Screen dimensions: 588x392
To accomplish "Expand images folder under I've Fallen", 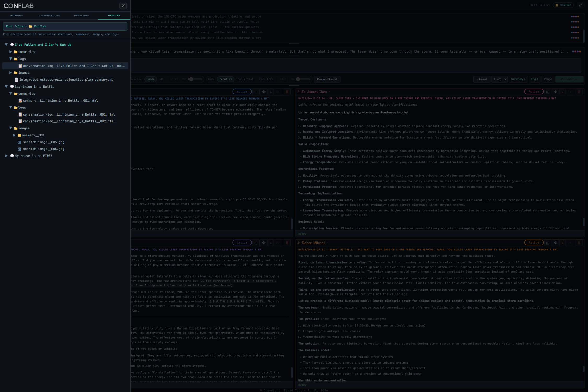I will click(x=11, y=73).
